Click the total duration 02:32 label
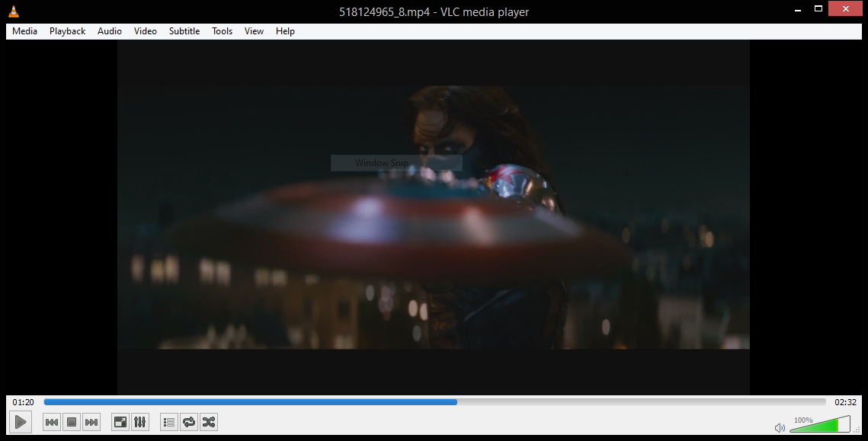 845,402
